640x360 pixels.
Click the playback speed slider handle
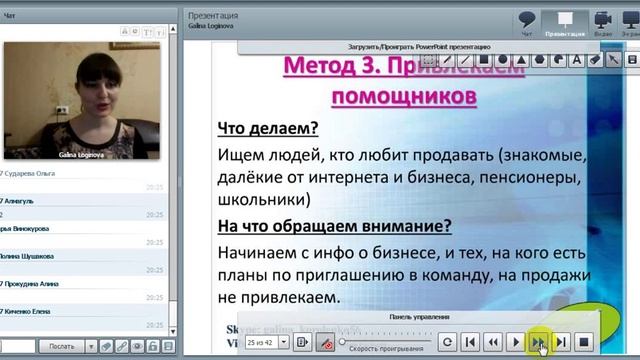tap(342, 341)
